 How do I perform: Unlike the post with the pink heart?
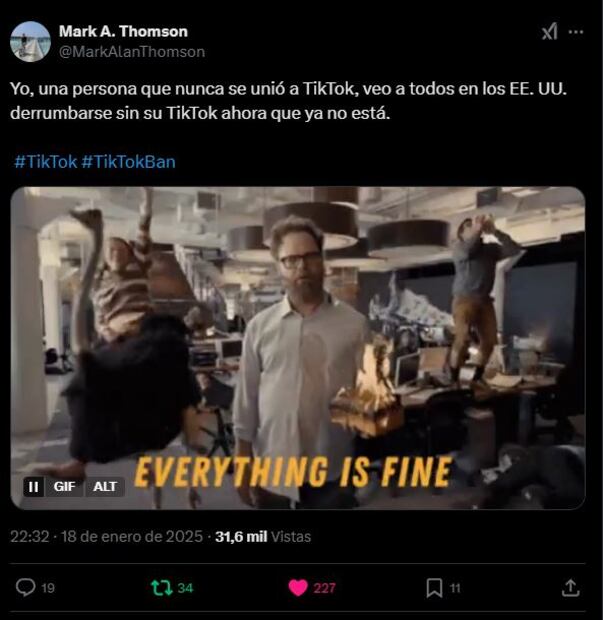pyautogui.click(x=298, y=588)
